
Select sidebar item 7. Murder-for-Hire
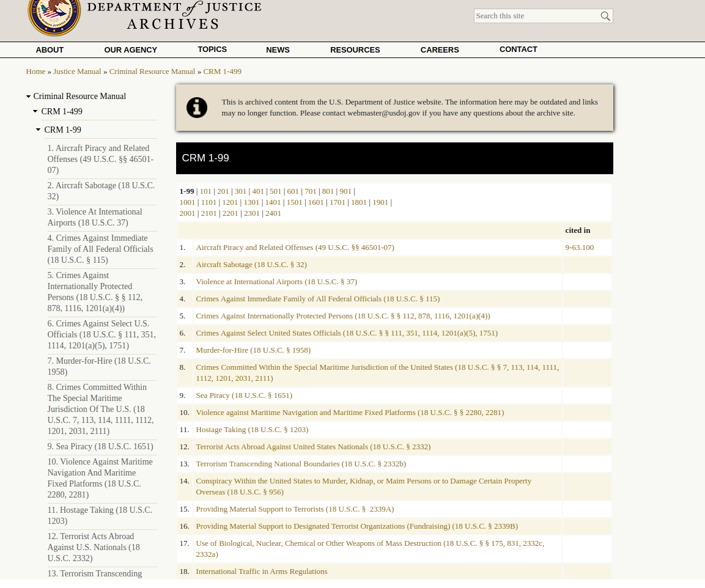pyautogui.click(x=99, y=366)
